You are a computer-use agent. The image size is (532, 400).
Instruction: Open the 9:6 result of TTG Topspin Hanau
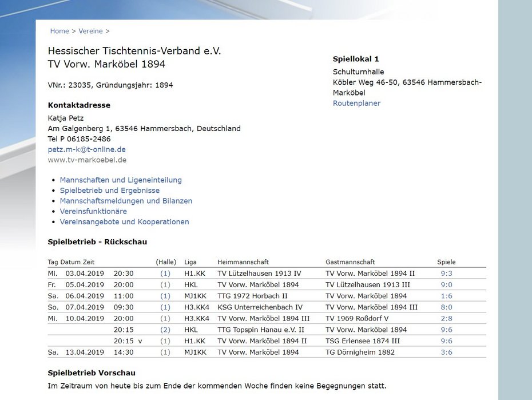(447, 330)
